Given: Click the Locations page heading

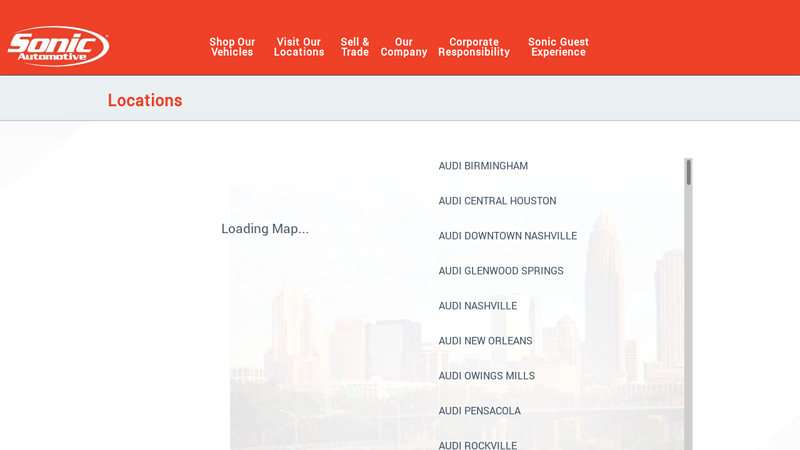Looking at the screenshot, I should coord(145,101).
